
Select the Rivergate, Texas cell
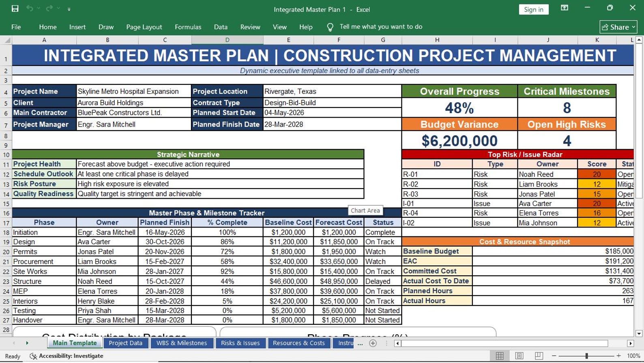click(x=332, y=91)
